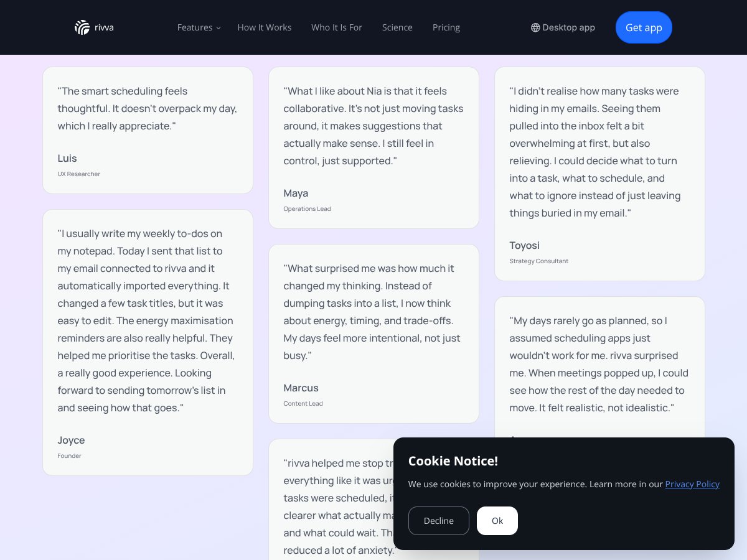Click the globe icon beside Desktop app
Screen dimensions: 747x560
535,27
